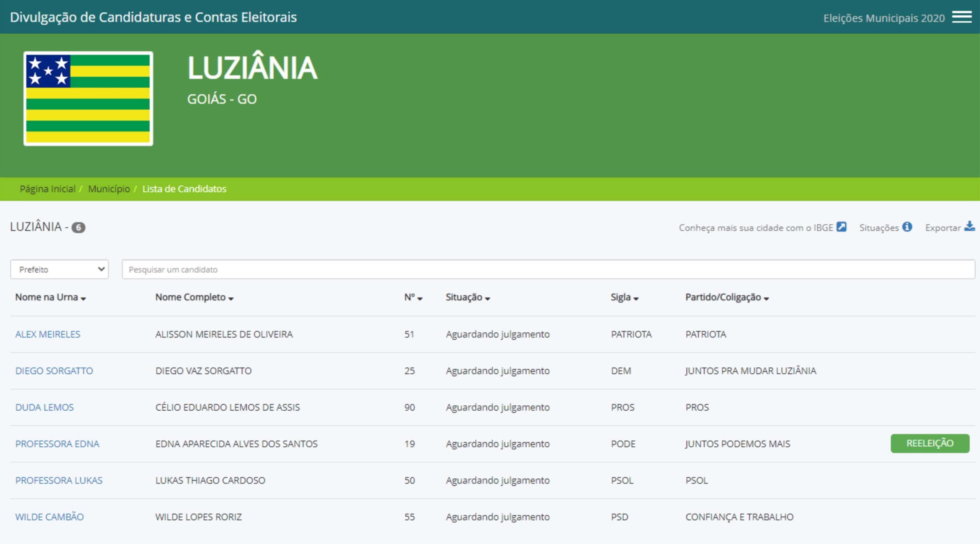Click EDNA APARECIDA ALVES DOS SANTOS cell
980x544 pixels.
click(236, 444)
